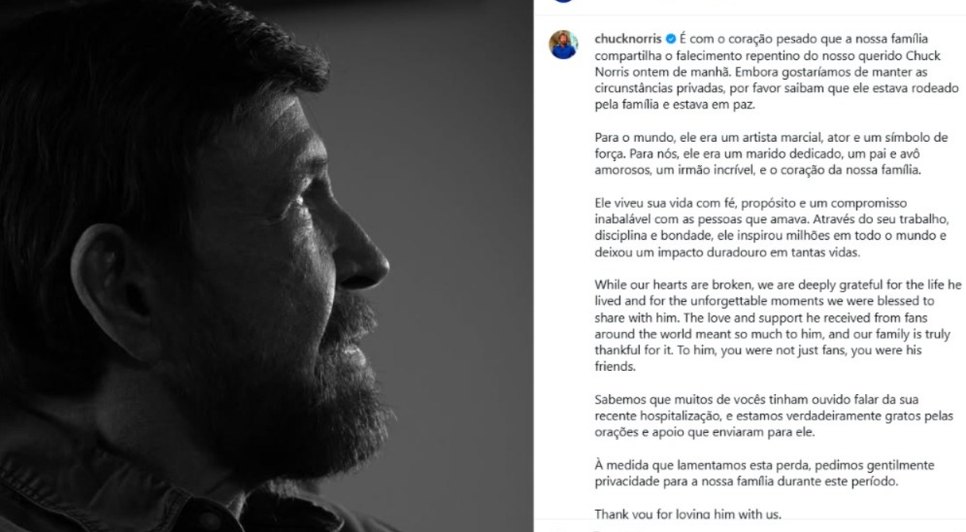
Task: Click the man's ear in the photo
Action: 114,289
